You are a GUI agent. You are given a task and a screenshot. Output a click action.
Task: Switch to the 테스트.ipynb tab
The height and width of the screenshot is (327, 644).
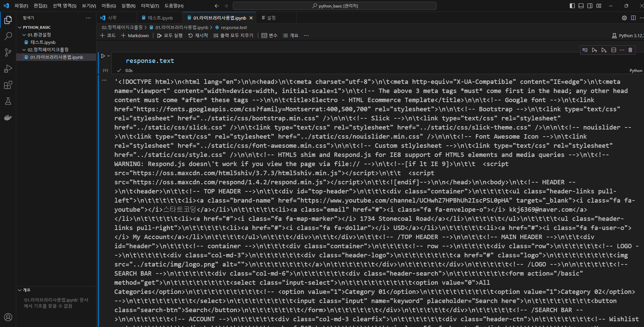(x=160, y=18)
